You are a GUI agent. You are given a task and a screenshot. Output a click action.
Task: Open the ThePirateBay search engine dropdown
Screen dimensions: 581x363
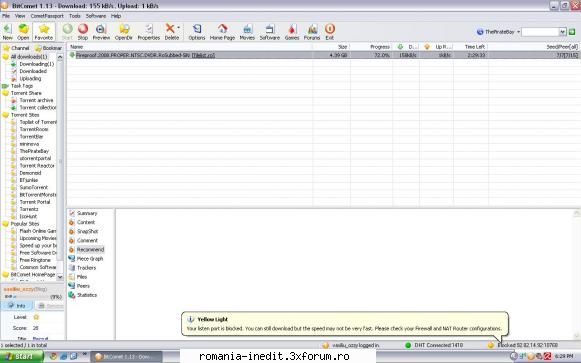(519, 32)
